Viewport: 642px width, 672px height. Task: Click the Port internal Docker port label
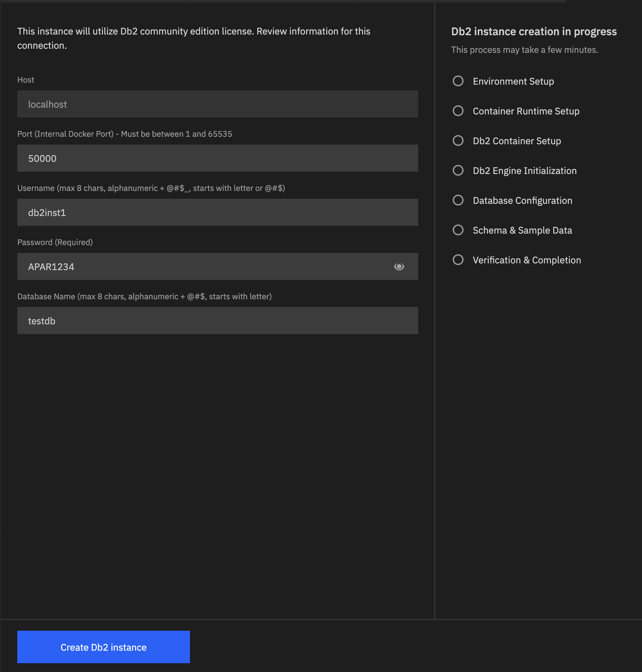click(x=125, y=134)
